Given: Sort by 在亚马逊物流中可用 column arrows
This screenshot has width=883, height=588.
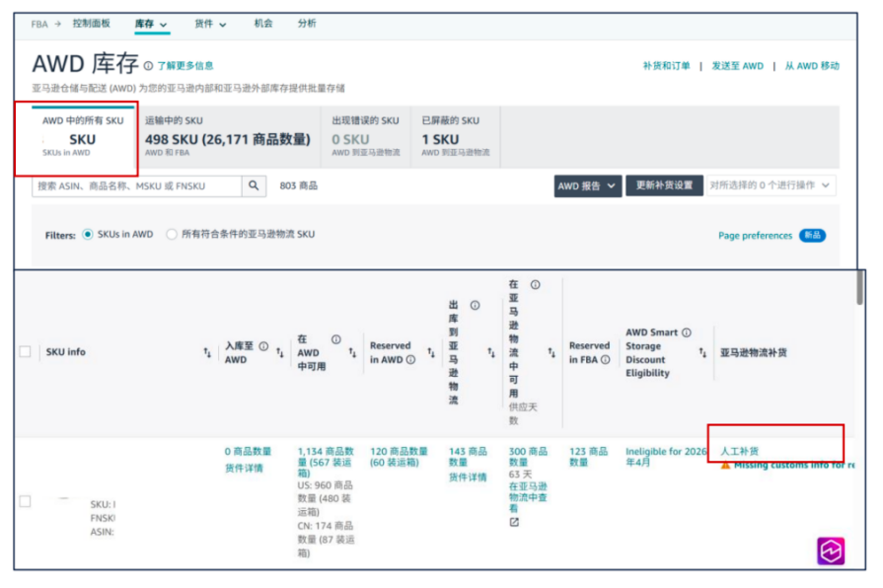Looking at the screenshot, I should [x=552, y=352].
